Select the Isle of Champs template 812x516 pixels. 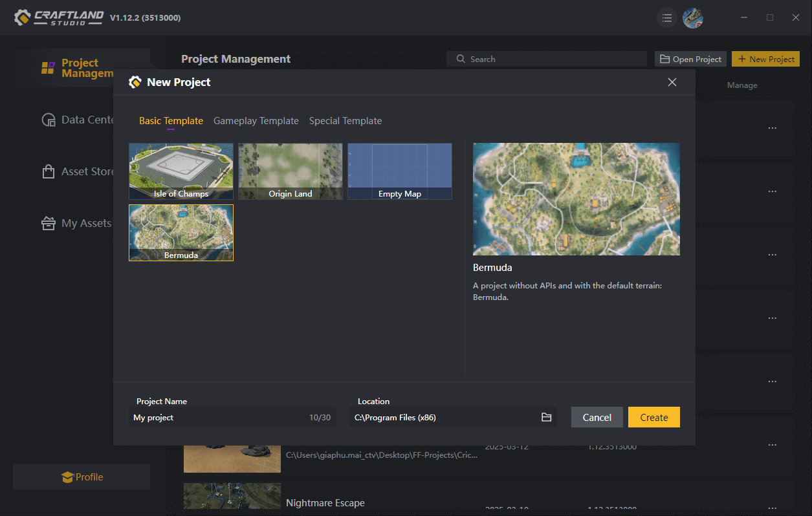coord(181,171)
